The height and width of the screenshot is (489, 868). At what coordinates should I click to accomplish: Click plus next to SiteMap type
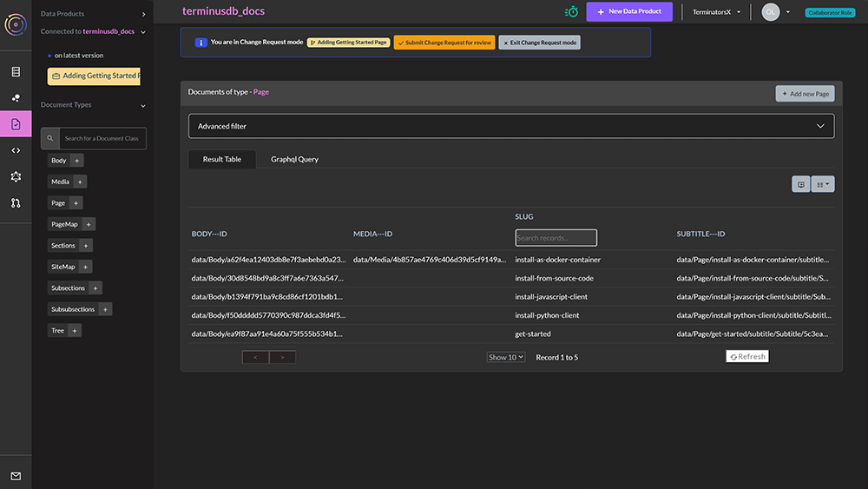click(x=85, y=267)
